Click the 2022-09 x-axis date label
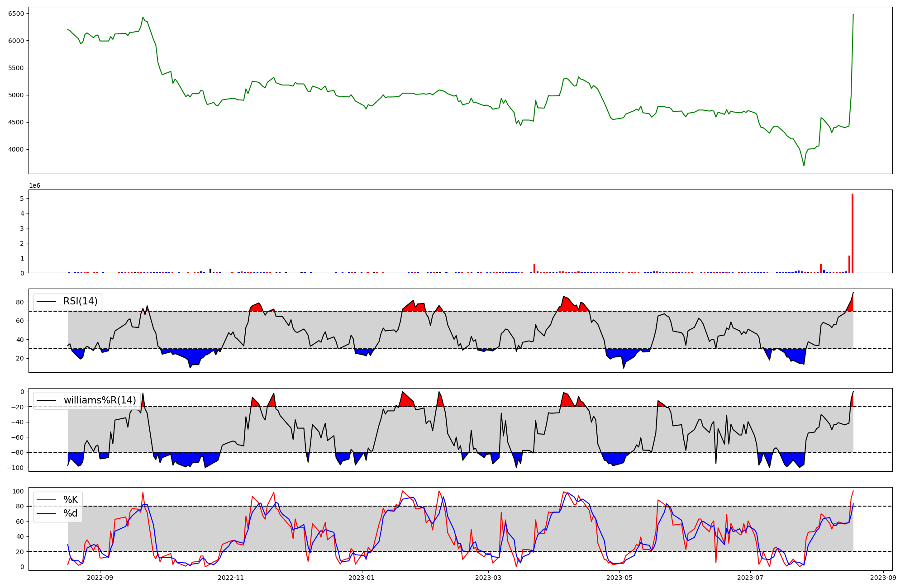This screenshot has width=905, height=588. [100, 578]
